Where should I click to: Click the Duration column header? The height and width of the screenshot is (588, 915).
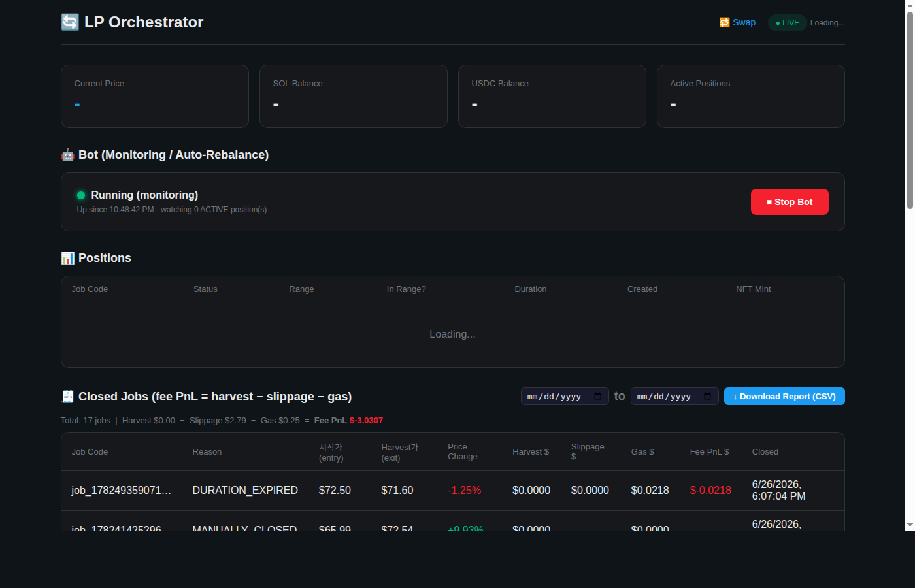coord(531,289)
